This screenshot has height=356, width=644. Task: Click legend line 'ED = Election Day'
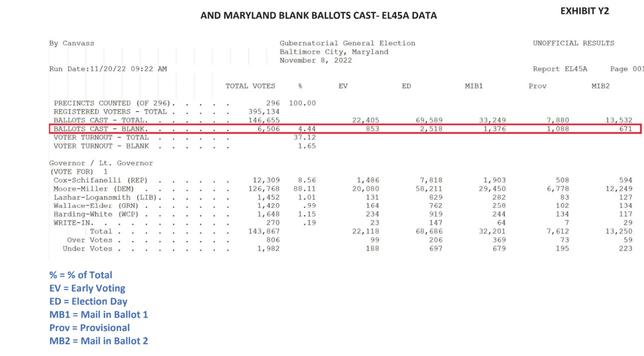(88, 302)
